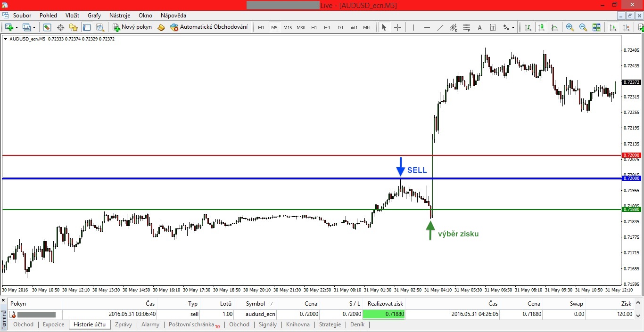Expand the arrows objects dropdown
Viewport: 644px width, 332px height.
(513, 27)
